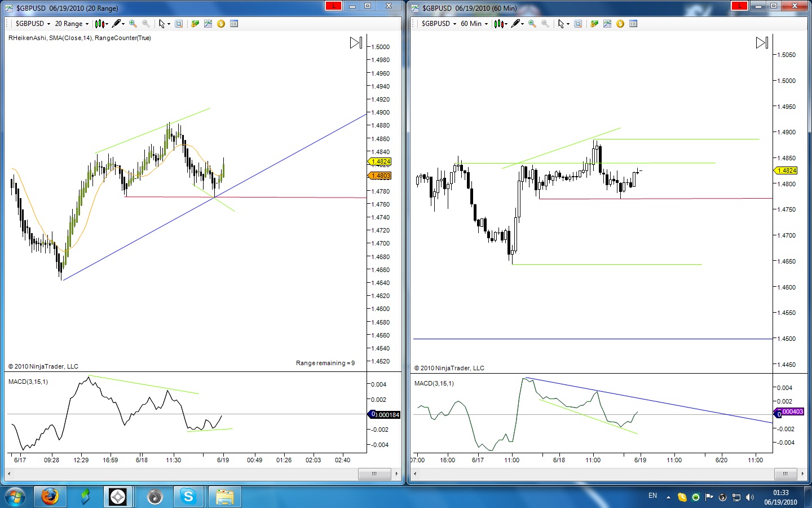Open the Data Box in 20 Range window
This screenshot has width=812, height=508.
(x=179, y=24)
